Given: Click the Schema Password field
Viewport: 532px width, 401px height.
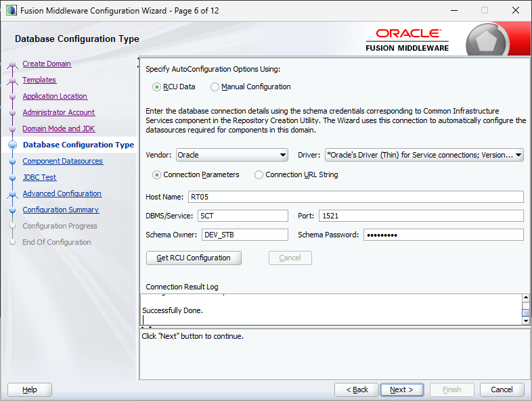Looking at the screenshot, I should tap(443, 235).
